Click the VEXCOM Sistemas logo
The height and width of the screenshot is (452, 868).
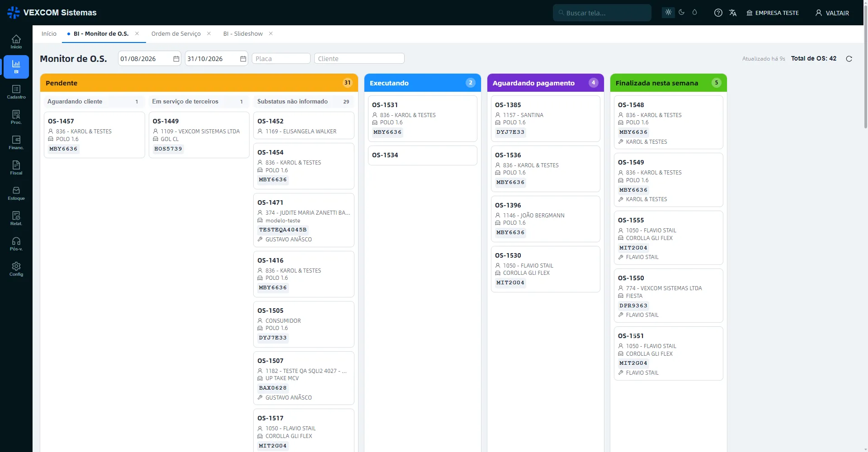52,13
